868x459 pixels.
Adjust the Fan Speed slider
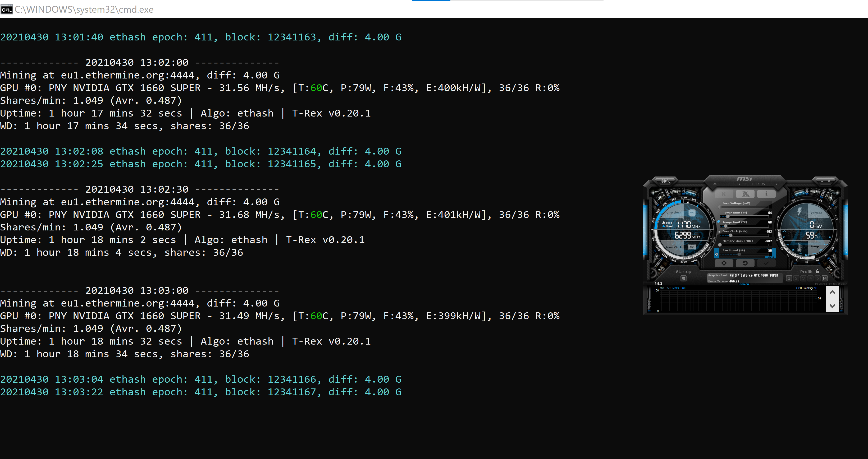pyautogui.click(x=744, y=254)
